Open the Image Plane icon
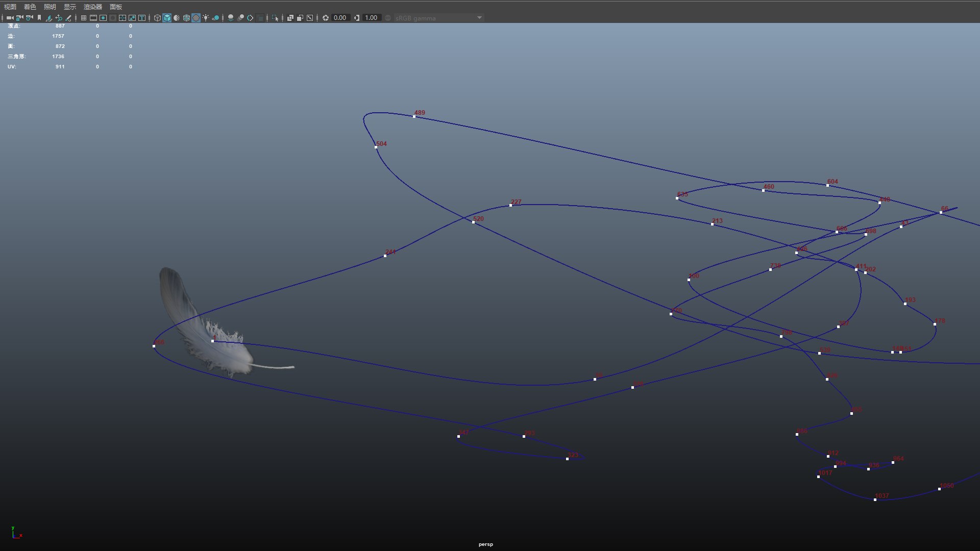The height and width of the screenshot is (551, 980). tap(48, 18)
